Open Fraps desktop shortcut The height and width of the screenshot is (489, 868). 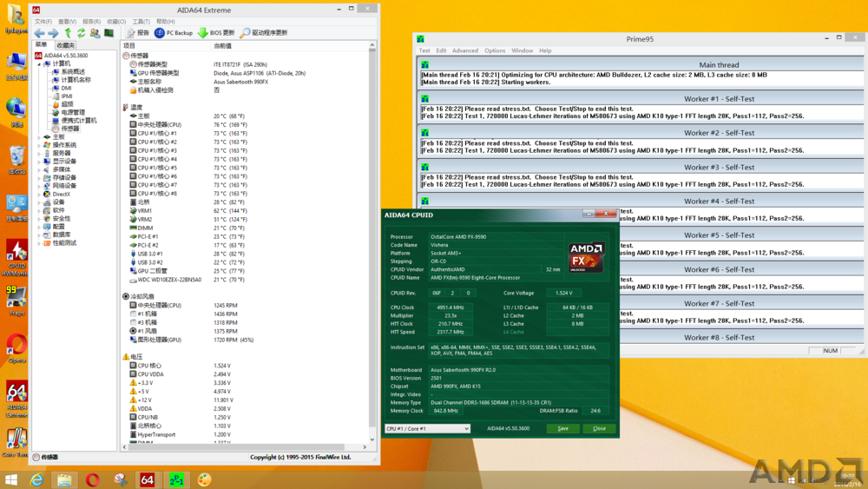(16, 301)
